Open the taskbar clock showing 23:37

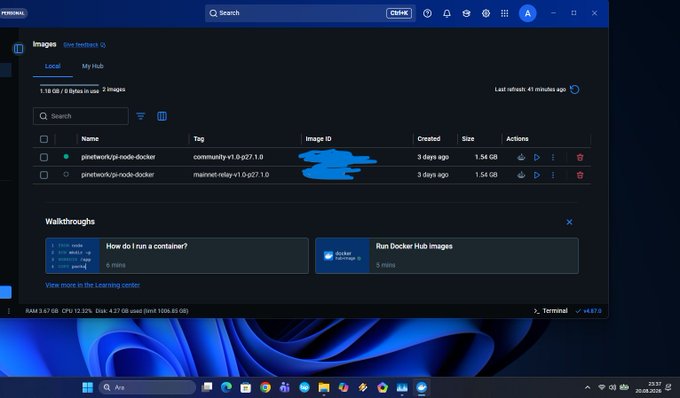point(648,387)
